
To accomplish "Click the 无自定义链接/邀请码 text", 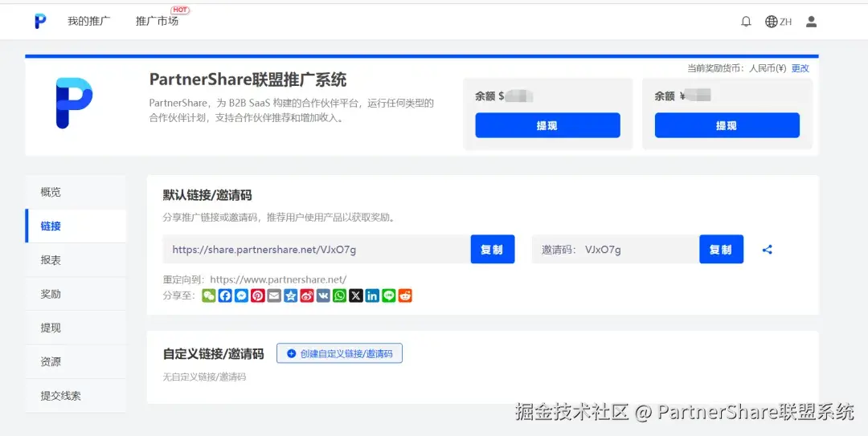I will [204, 377].
